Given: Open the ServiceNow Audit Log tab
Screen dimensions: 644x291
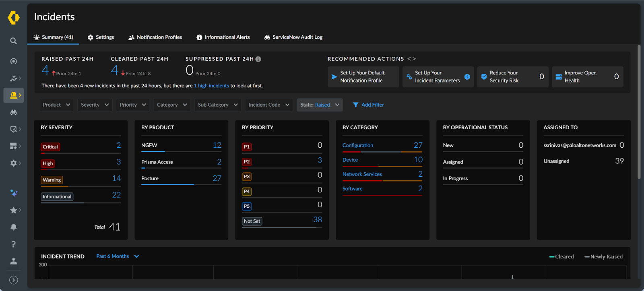Looking at the screenshot, I should [293, 37].
